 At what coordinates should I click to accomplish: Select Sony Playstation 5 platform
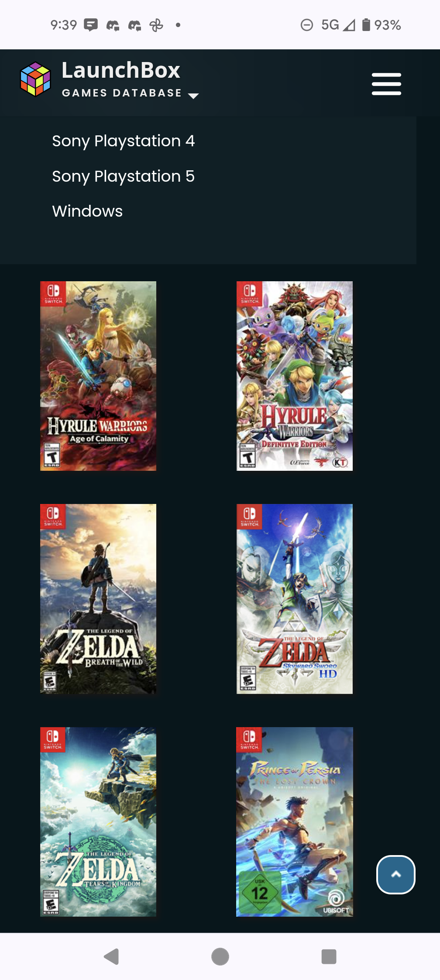[124, 176]
